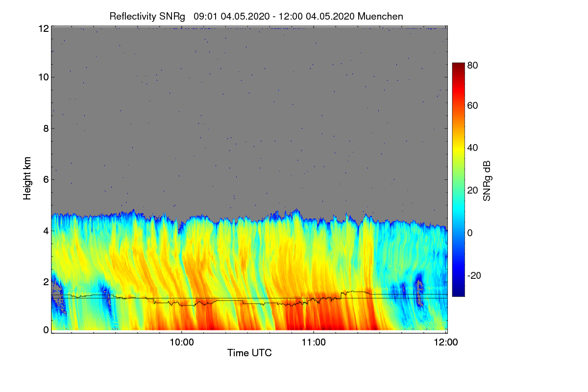Click the height tick label 4
The image size is (588, 392).
click(x=46, y=230)
